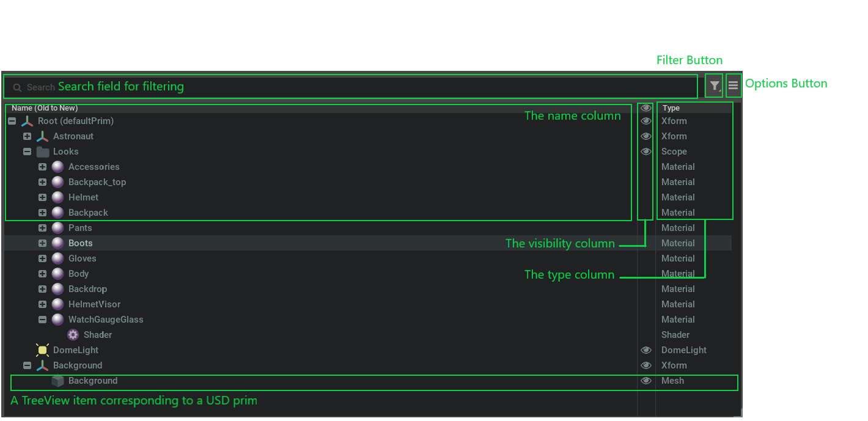Click the filter funnel button
This screenshot has height=421, width=868.
pyautogui.click(x=714, y=86)
